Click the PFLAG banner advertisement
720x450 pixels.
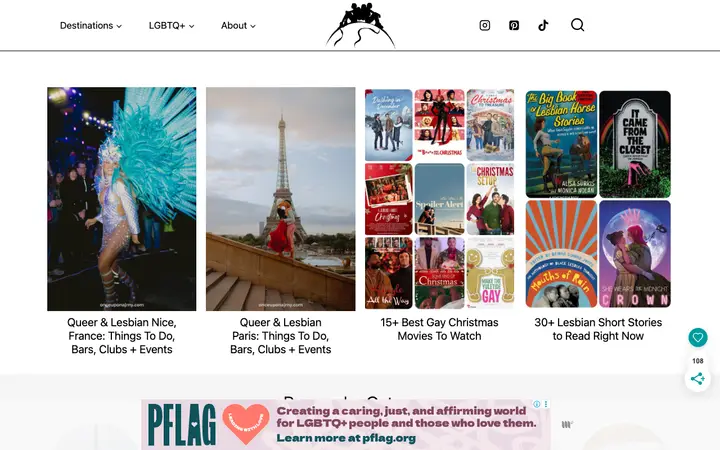346,425
